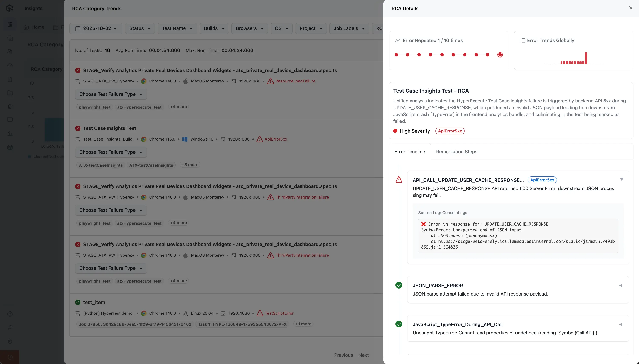The width and height of the screenshot is (639, 364).
Task: Switch to the Remediation Steps tab
Action: tap(456, 152)
